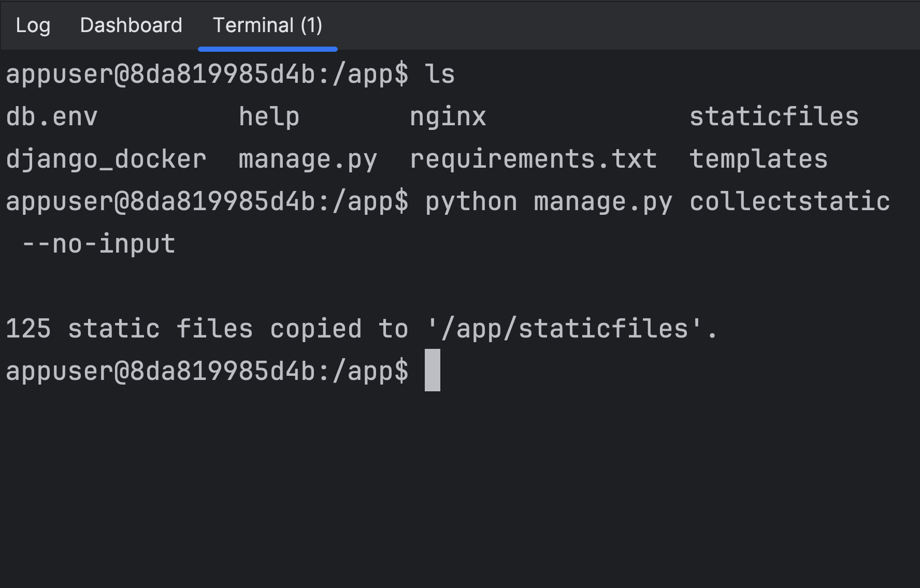The height and width of the screenshot is (588, 920).
Task: Click db.env in the ls output
Action: coord(52,117)
